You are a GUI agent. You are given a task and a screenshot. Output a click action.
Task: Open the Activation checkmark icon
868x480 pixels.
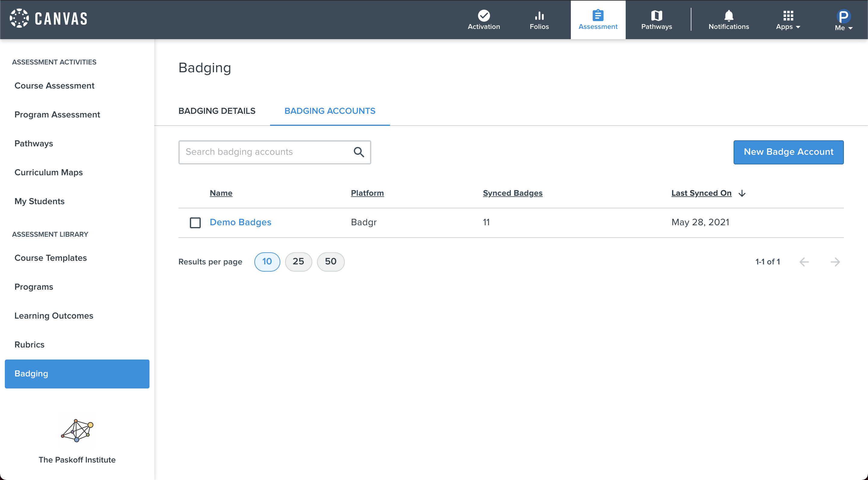pyautogui.click(x=483, y=15)
